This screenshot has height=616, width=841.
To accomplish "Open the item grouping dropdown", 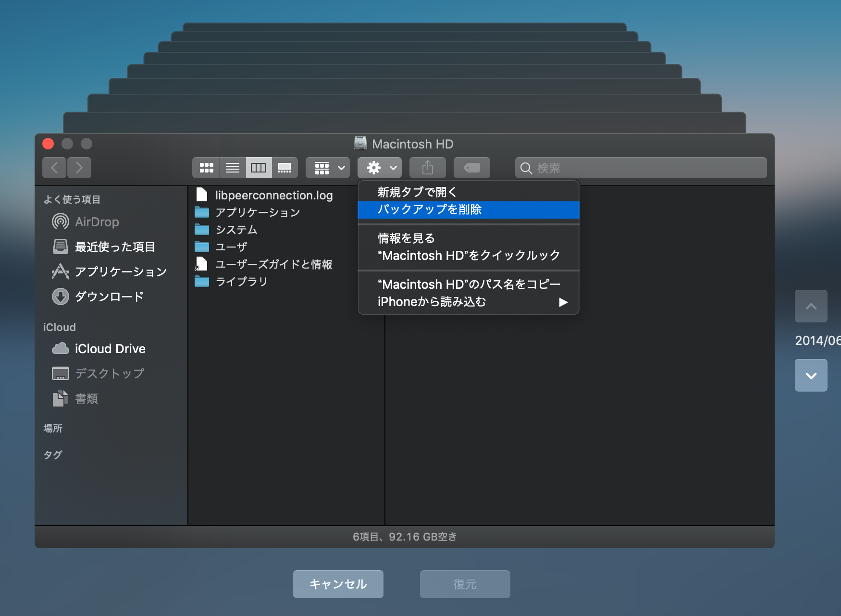I will [328, 168].
